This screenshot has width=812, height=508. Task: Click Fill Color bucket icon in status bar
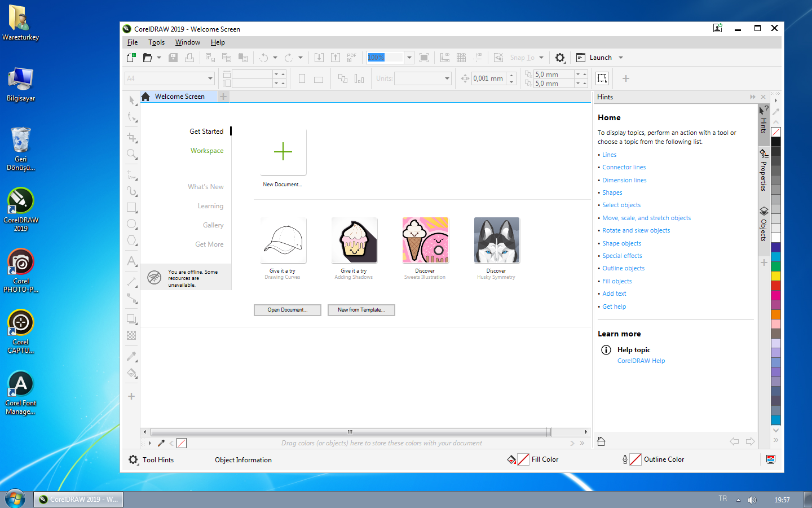511,459
